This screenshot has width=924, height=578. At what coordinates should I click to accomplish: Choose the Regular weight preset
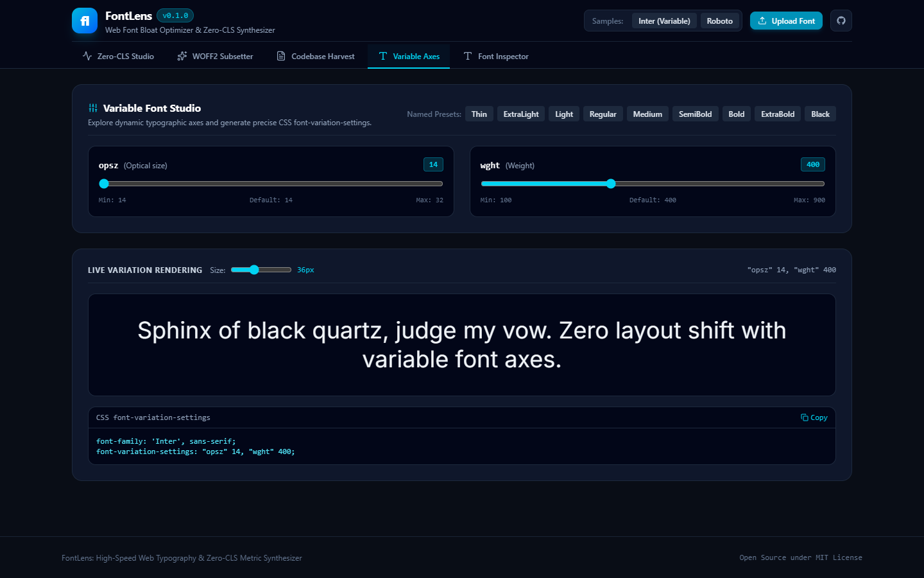pos(603,114)
